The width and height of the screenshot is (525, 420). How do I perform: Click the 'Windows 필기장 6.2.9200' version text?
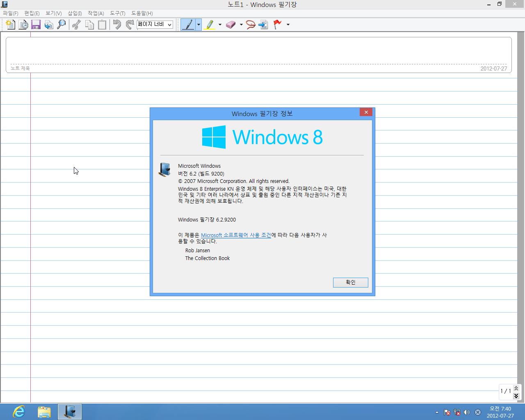coord(207,219)
